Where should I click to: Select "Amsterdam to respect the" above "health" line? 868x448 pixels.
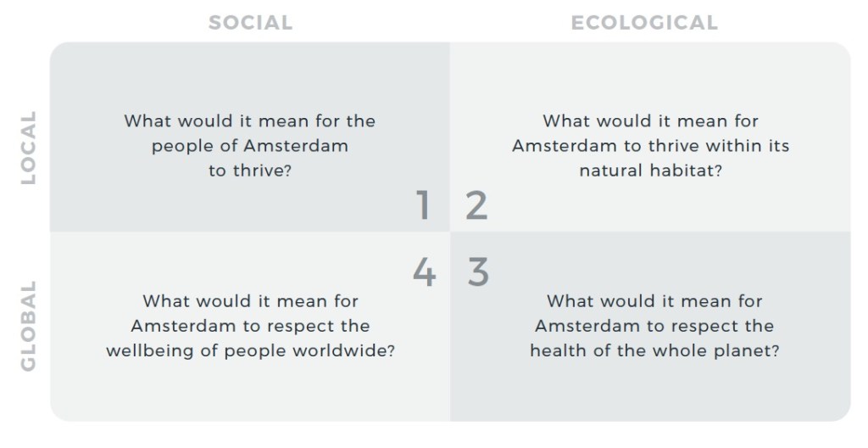pyautogui.click(x=654, y=326)
